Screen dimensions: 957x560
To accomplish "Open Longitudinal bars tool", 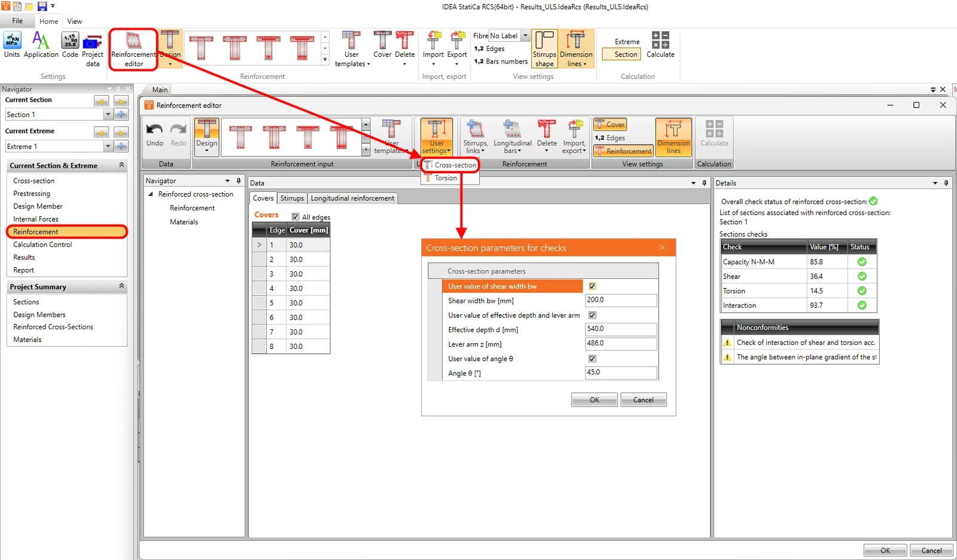I will tap(513, 137).
